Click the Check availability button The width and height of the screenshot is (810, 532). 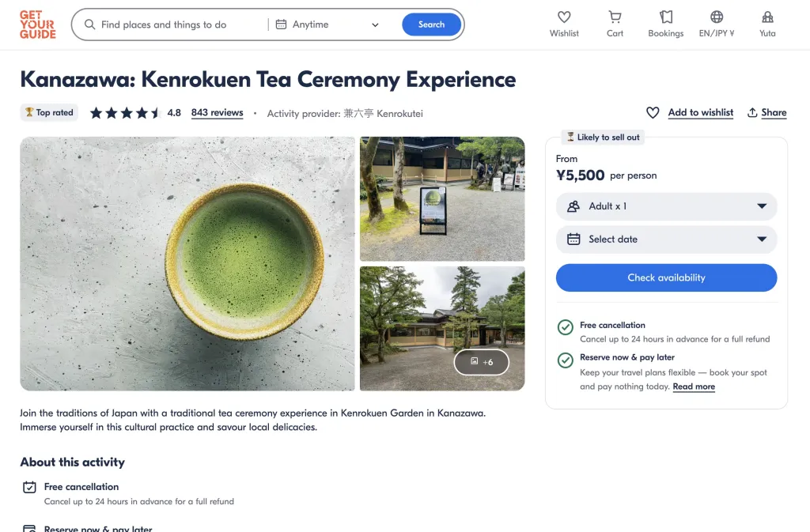tap(666, 277)
